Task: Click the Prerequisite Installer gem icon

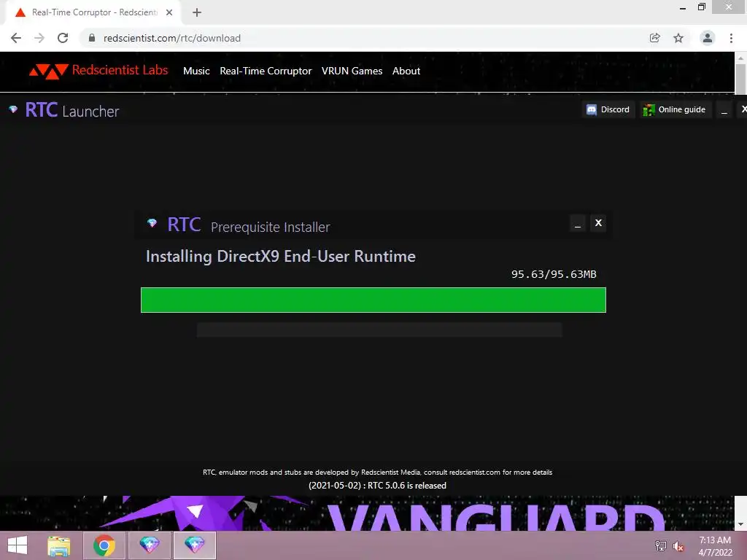Action: click(152, 223)
